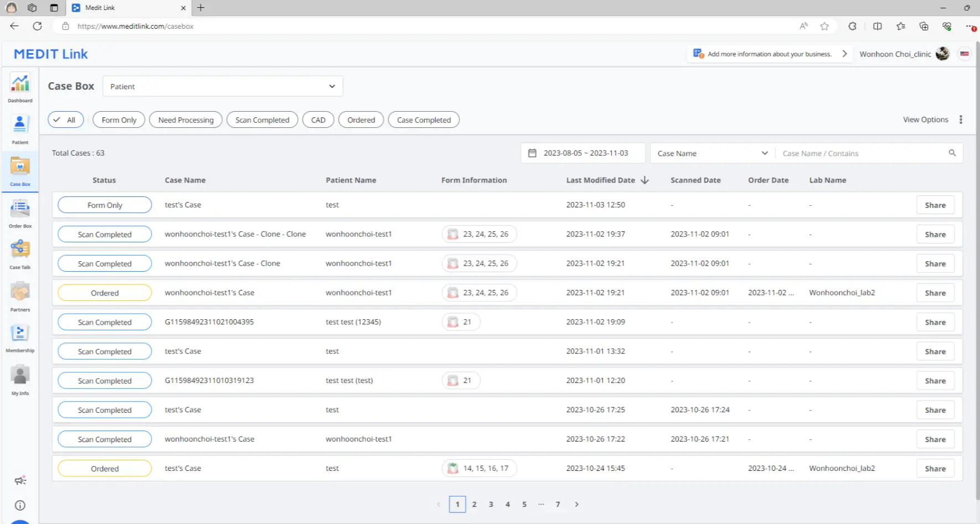Open the date range picker 2023-08-05 ~ 2023-11-03

coord(583,153)
